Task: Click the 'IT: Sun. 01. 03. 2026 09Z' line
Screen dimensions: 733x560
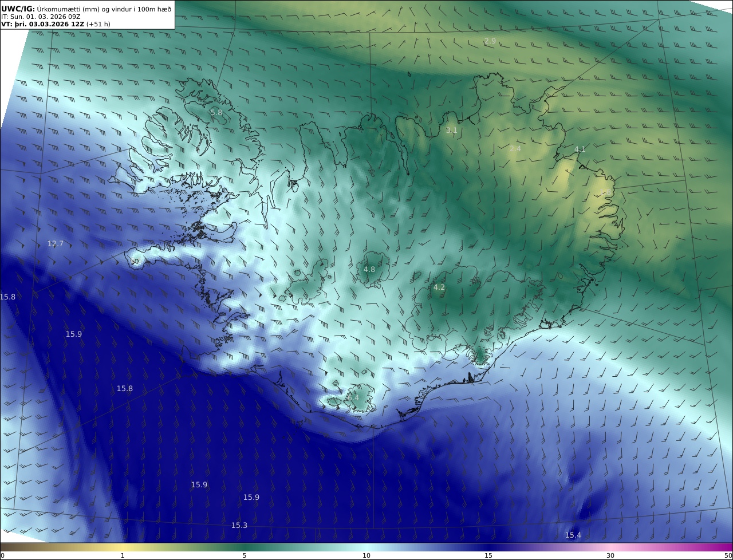Action: pos(41,17)
